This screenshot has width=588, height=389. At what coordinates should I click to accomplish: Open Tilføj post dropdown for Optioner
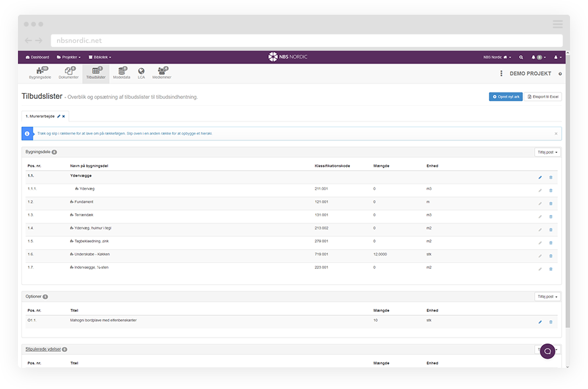pyautogui.click(x=548, y=297)
